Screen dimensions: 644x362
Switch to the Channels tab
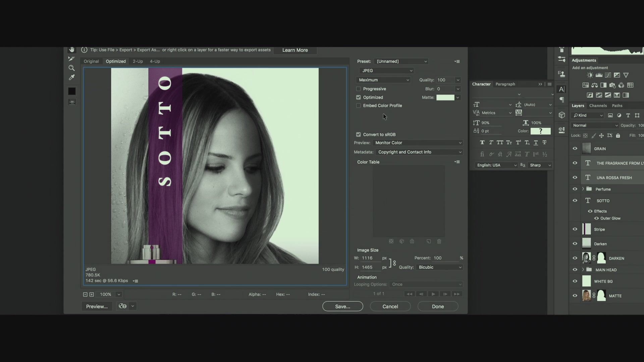coord(598,106)
